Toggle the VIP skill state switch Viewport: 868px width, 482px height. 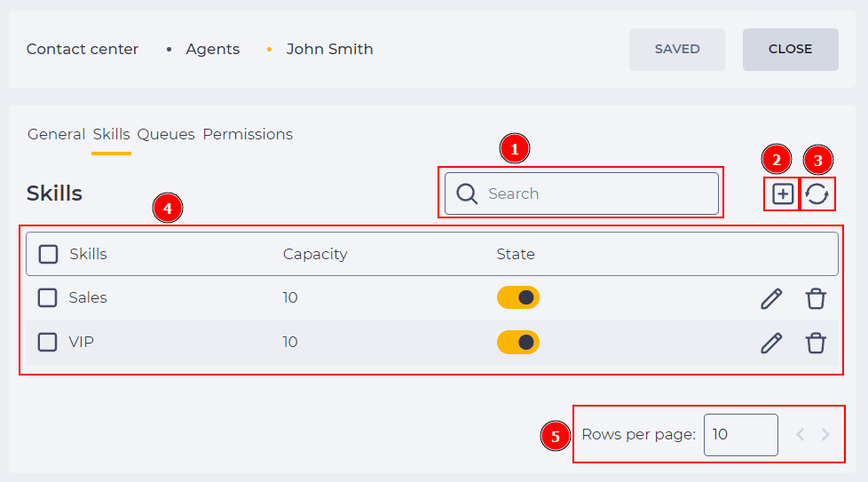(518, 342)
